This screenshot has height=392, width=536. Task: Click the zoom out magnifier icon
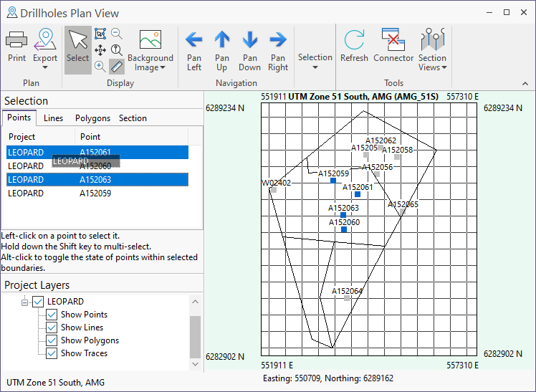(116, 34)
